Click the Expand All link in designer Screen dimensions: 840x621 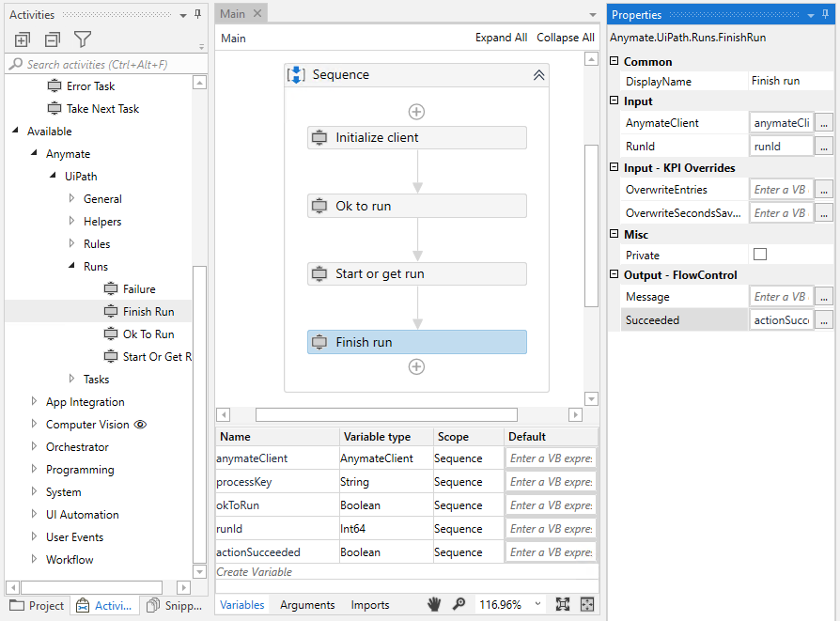click(502, 38)
